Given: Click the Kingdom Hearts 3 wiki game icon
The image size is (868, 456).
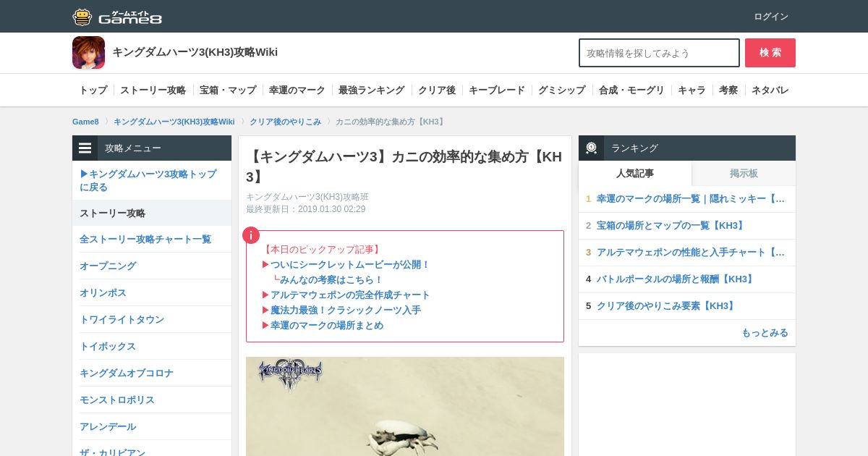Looking at the screenshot, I should pyautogui.click(x=88, y=53).
